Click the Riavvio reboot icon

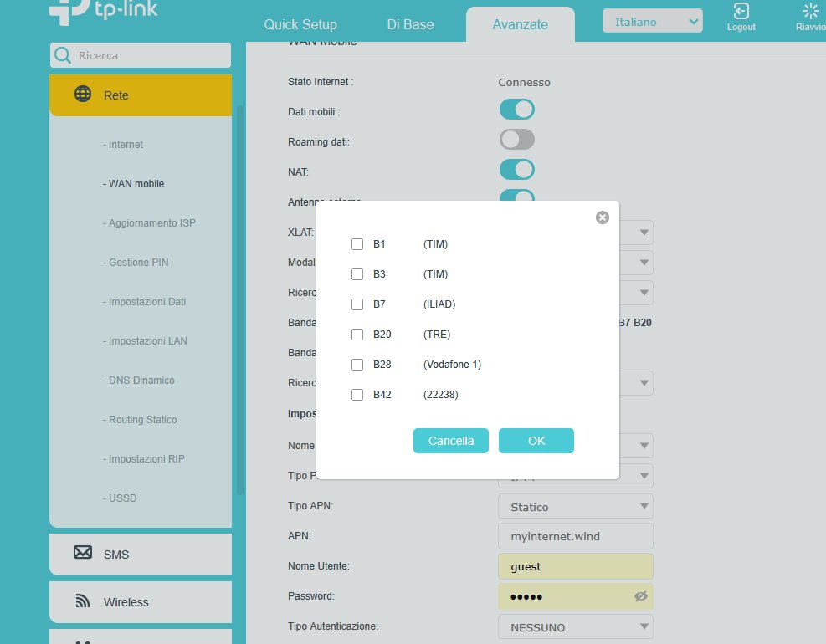click(x=809, y=12)
